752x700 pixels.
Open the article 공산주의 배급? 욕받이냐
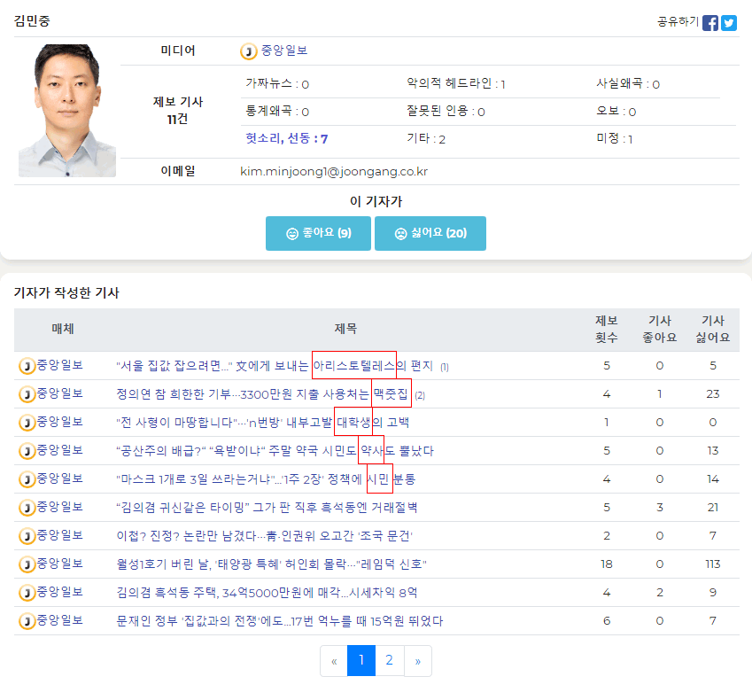[275, 450]
